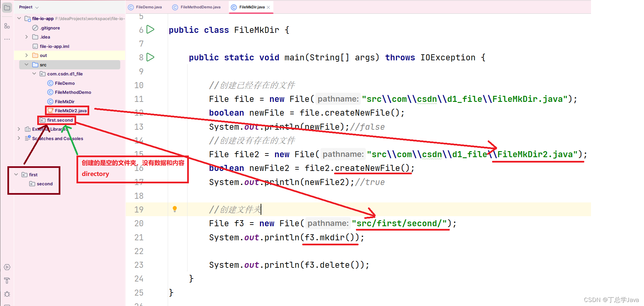The height and width of the screenshot is (306, 644).
Task: Select the first.second folder in the tree
Action: point(59,120)
